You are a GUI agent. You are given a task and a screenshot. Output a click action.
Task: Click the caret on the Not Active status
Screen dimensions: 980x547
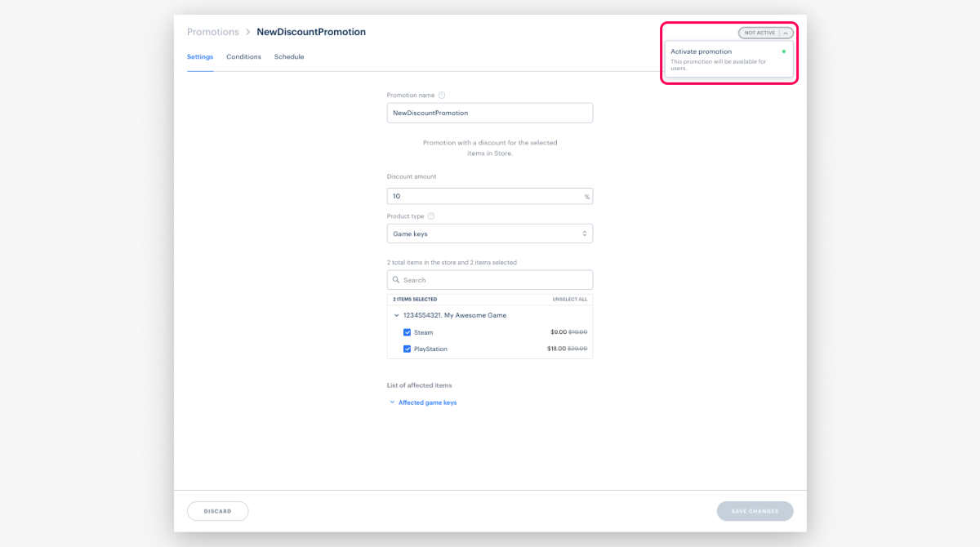[x=785, y=33]
